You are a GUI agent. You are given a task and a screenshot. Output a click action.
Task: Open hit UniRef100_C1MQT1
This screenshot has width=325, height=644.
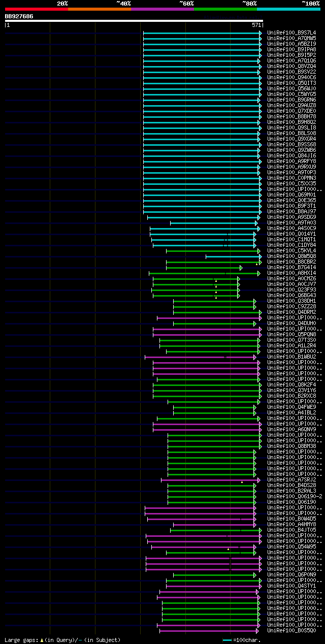(291, 239)
